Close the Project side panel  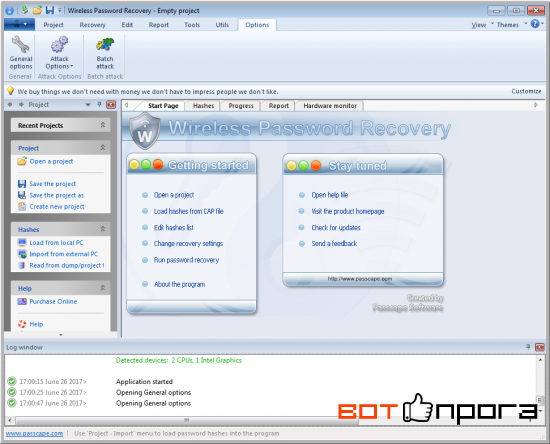111,105
